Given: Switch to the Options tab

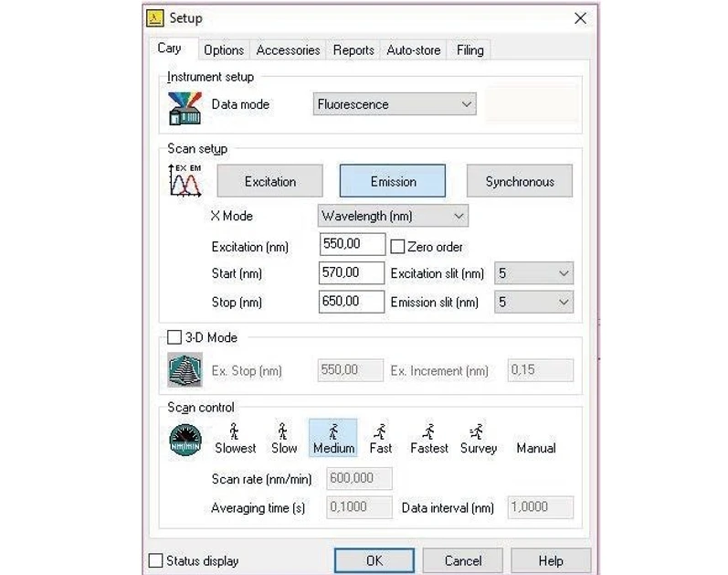Looking at the screenshot, I should coord(224,50).
